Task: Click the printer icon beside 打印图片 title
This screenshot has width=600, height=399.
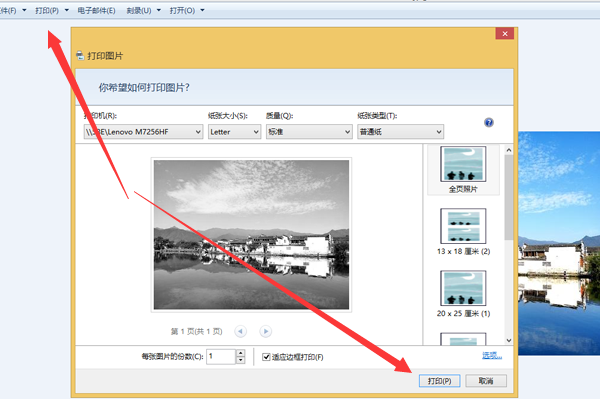Action: point(80,56)
